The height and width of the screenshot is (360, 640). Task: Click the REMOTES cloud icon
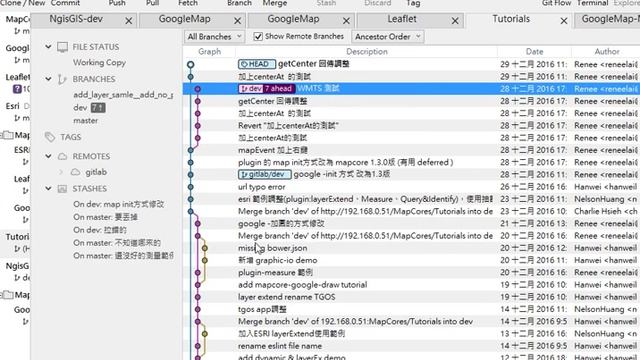[x=62, y=156]
